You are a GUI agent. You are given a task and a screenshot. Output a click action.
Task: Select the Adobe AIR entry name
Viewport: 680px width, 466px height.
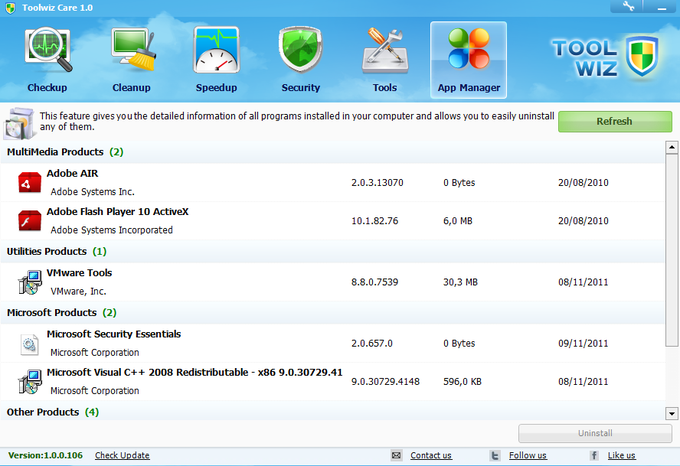click(72, 173)
